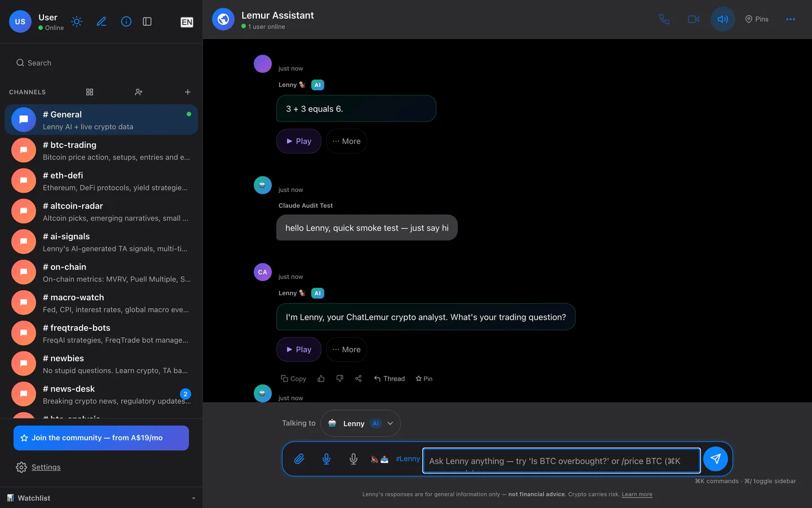Screen dimensions: 812x508
Task: Click the US user avatar
Action: [x=20, y=21]
